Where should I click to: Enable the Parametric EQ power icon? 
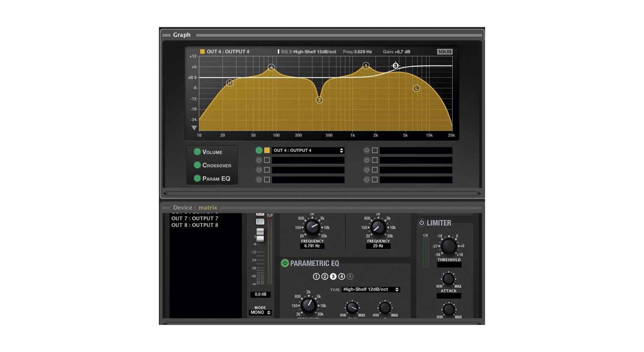pyautogui.click(x=285, y=263)
